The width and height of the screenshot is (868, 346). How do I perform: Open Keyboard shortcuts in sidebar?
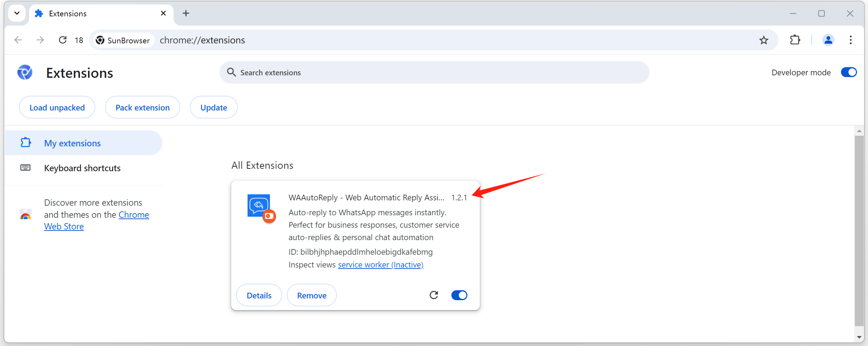click(x=82, y=168)
